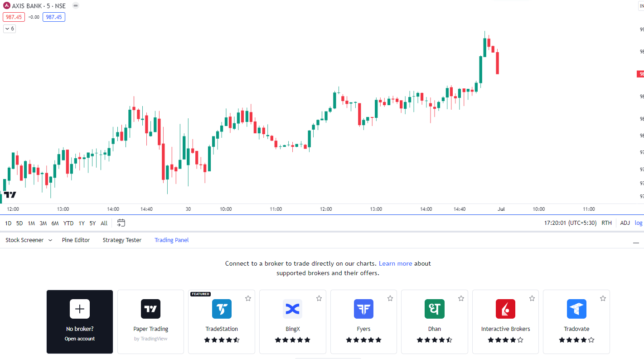644x359 pixels.
Task: Set the chart range to 5D
Action: 19,223
